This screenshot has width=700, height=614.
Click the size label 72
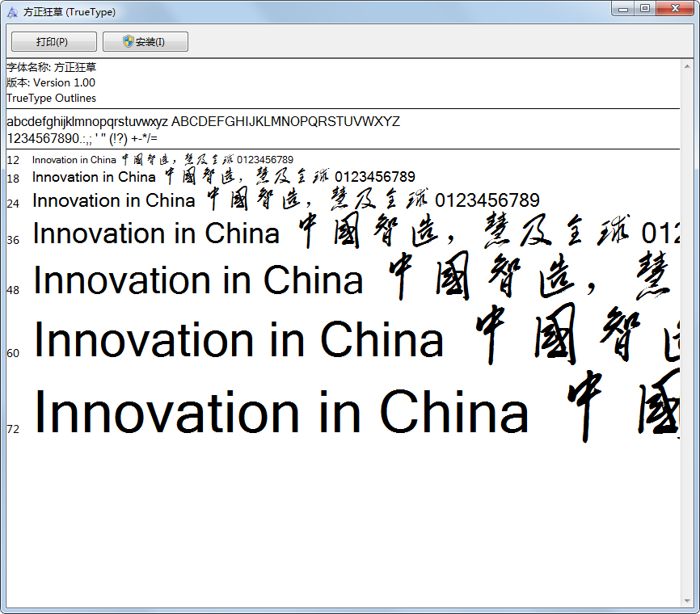click(13, 429)
